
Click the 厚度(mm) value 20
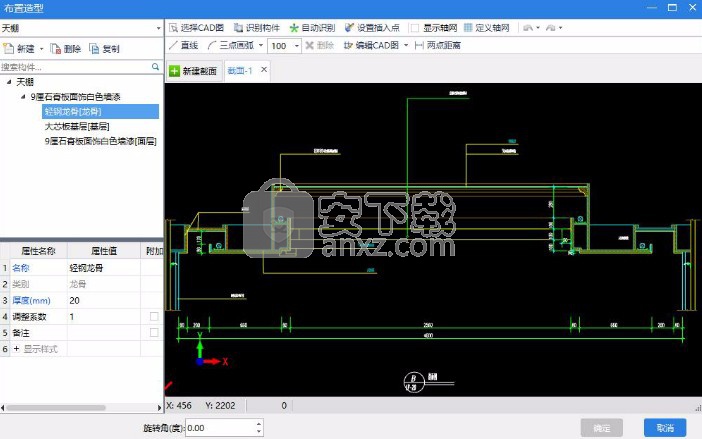click(104, 300)
